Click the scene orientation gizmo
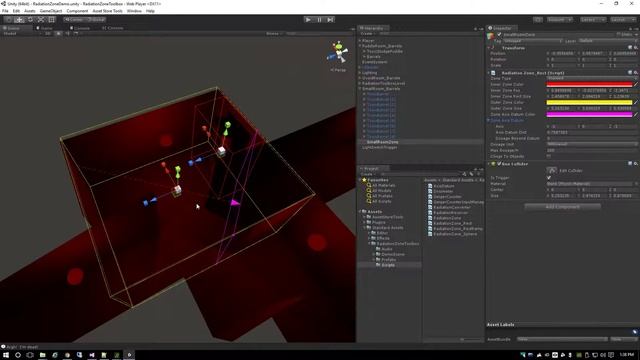This screenshot has height=360, width=640. pos(338,52)
